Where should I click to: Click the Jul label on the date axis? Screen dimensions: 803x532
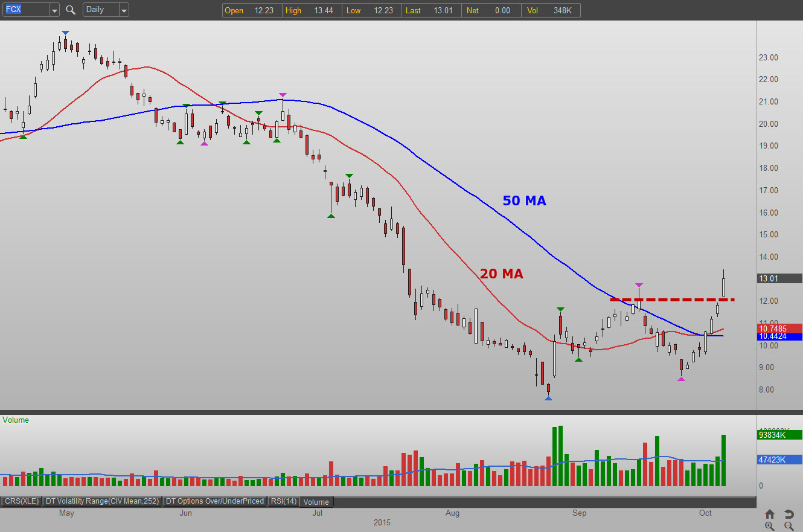[316, 513]
